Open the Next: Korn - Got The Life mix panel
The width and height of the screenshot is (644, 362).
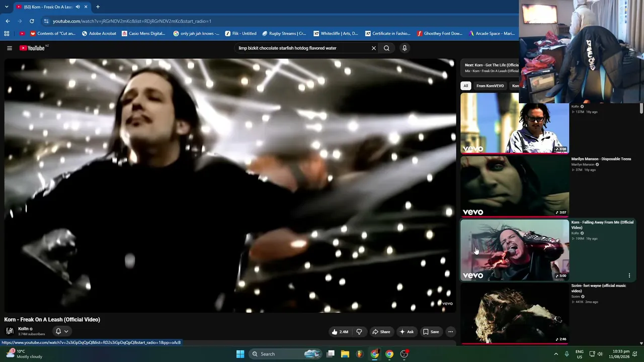[490, 68]
